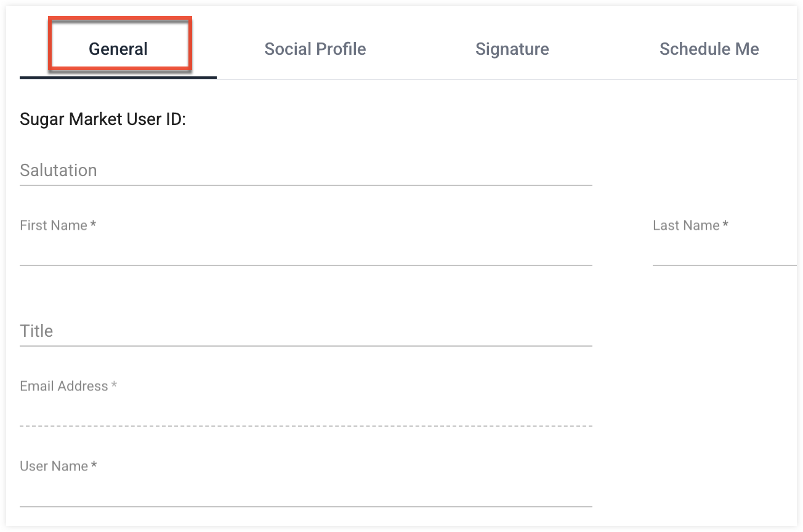
Task: Click the Sugar Market User ID label
Action: point(103,119)
